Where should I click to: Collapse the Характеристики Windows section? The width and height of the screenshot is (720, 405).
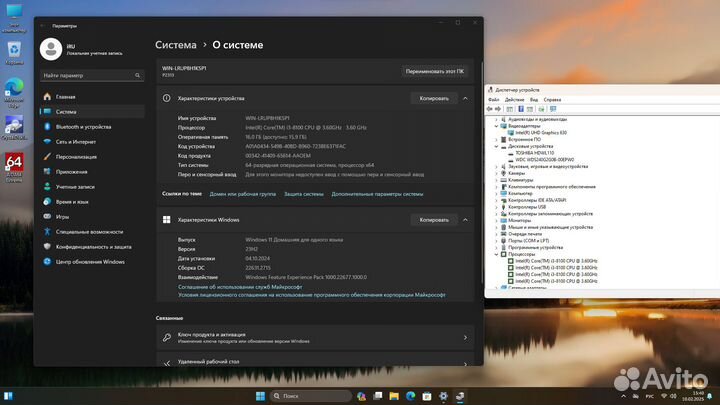(x=465, y=220)
